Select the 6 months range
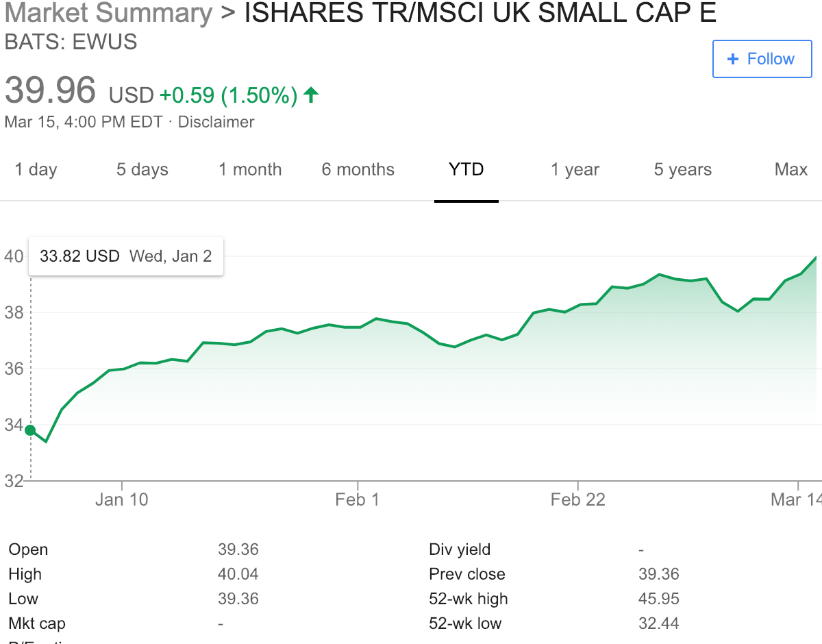Screen dimensions: 822x644 358,170
